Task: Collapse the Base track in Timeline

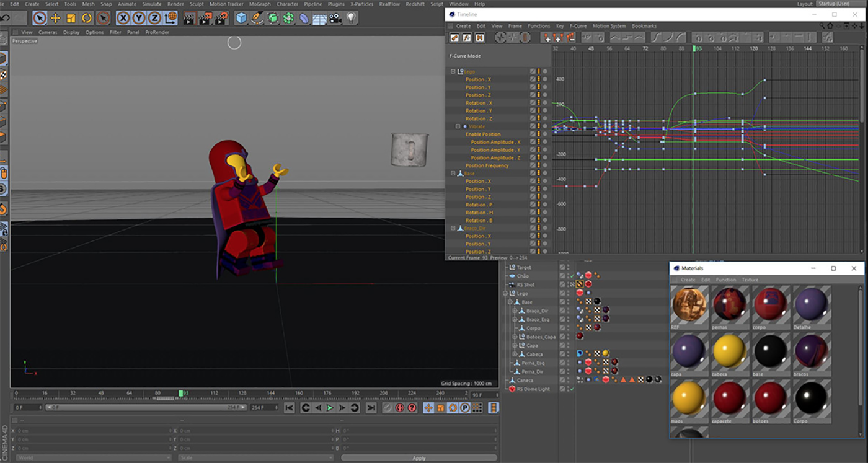Action: (453, 174)
